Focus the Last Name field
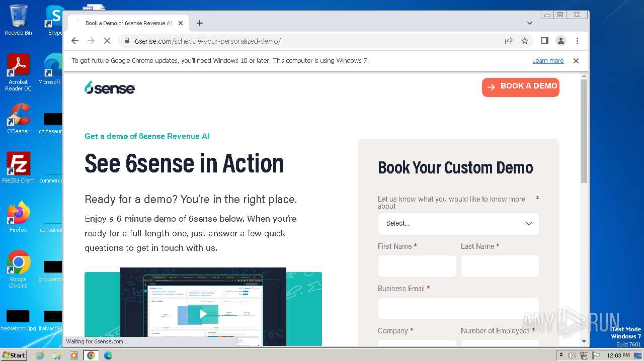Viewport: 644px width, 362px height. click(500, 266)
